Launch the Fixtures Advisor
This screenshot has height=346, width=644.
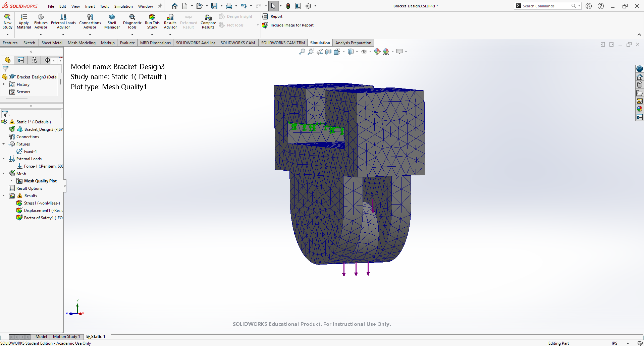coord(41,21)
